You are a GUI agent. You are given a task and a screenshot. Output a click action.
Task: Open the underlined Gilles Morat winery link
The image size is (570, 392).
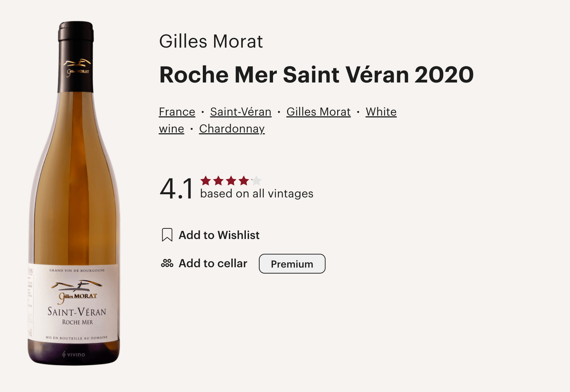(x=318, y=112)
